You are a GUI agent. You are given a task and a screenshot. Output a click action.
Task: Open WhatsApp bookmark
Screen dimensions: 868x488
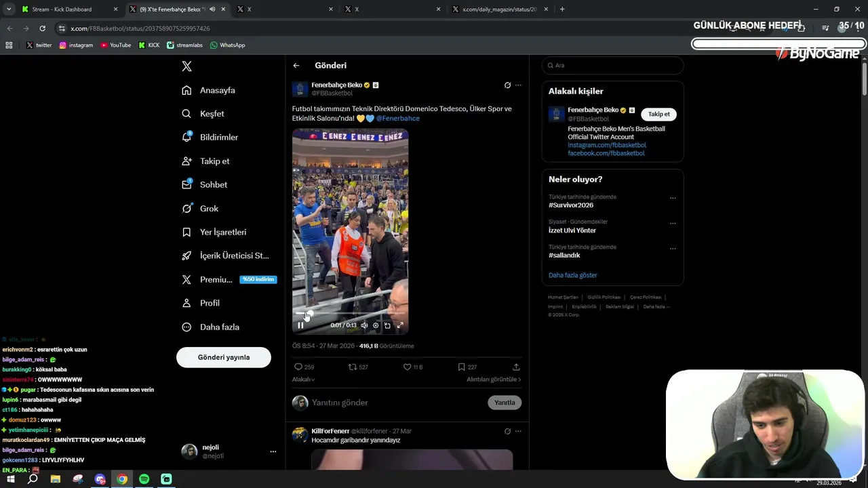point(228,45)
